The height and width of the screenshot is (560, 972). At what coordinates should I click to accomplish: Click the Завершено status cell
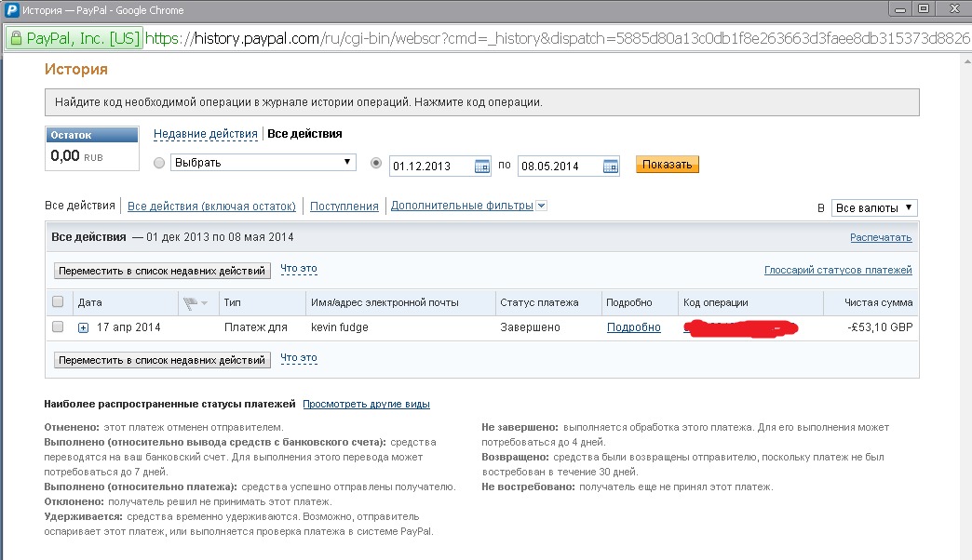[530, 327]
